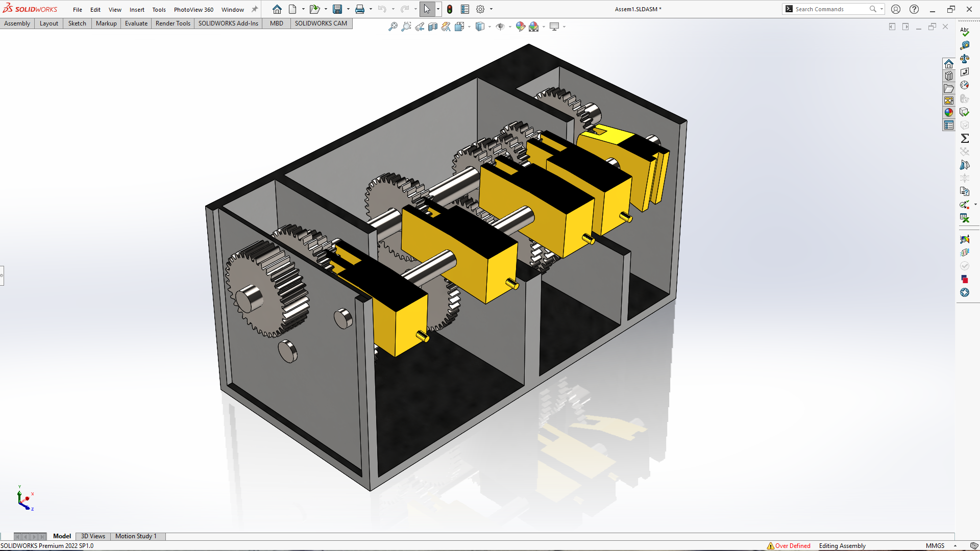
Task: Click Previous View icon
Action: coord(420,27)
